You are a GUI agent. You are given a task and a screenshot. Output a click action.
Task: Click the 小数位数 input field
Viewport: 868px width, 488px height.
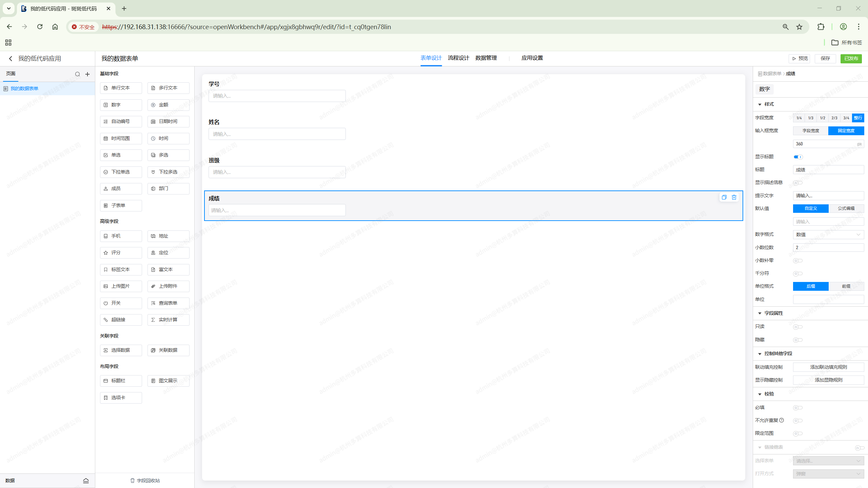click(828, 248)
